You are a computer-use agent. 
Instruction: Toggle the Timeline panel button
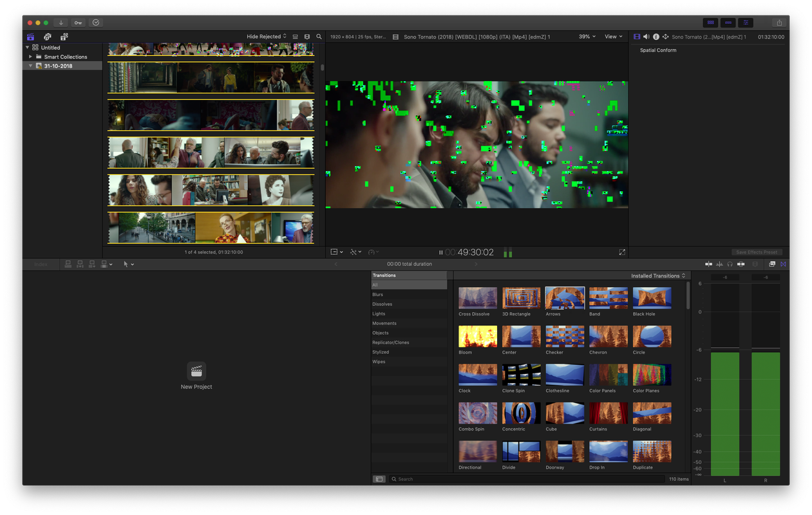[728, 23]
